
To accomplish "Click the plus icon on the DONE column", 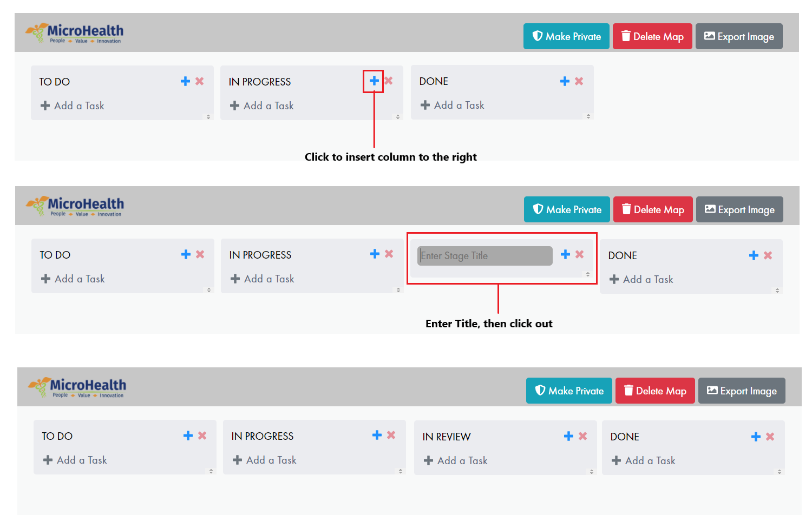I will point(564,81).
